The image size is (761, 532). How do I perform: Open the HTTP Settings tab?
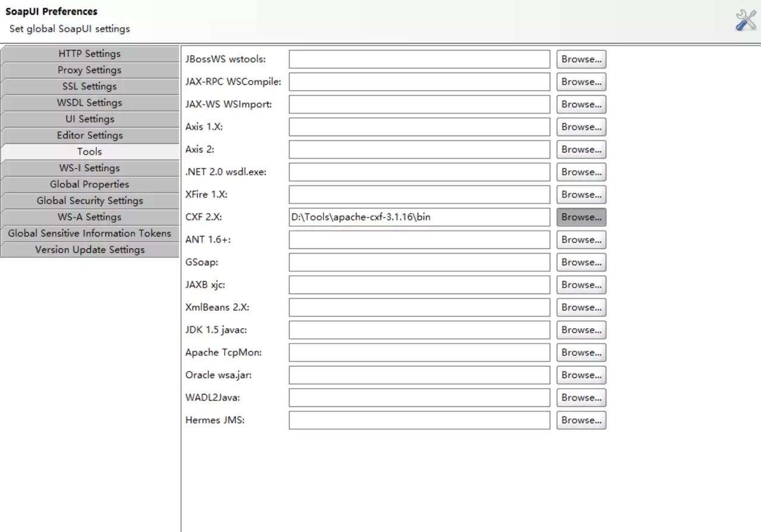point(89,53)
